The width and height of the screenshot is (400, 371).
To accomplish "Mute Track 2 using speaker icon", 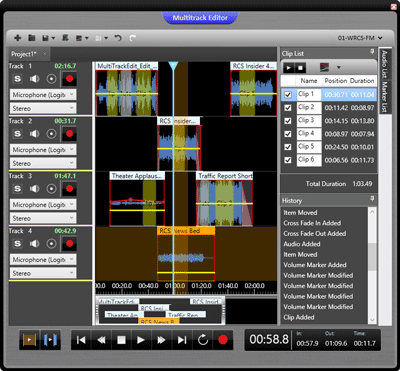I will (x=34, y=134).
